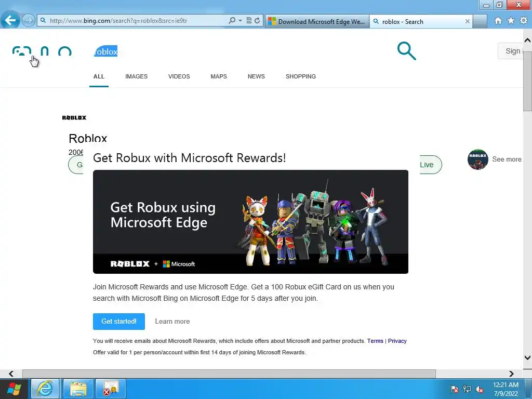Click the Sign in button
The image size is (532, 399).
pos(511,51)
